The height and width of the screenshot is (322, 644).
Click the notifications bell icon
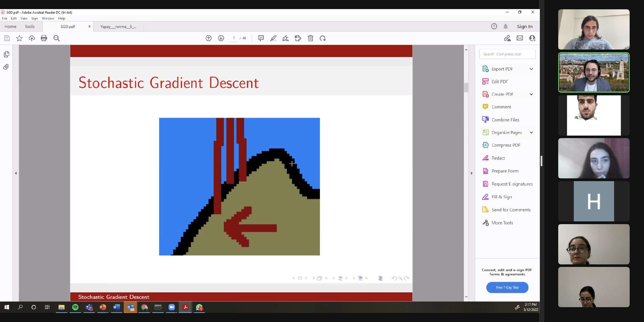tap(506, 26)
